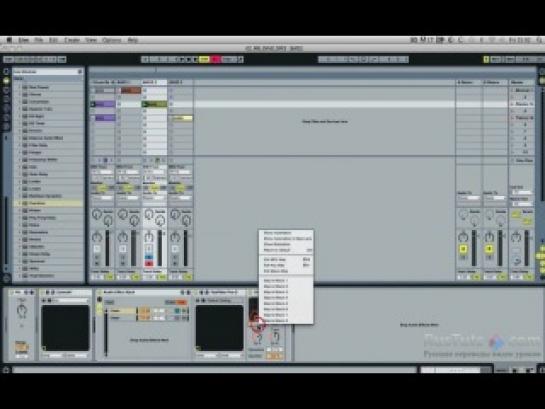Toggle the yellow lit button in transport bar
This screenshot has height=409, width=545.
pos(204,60)
